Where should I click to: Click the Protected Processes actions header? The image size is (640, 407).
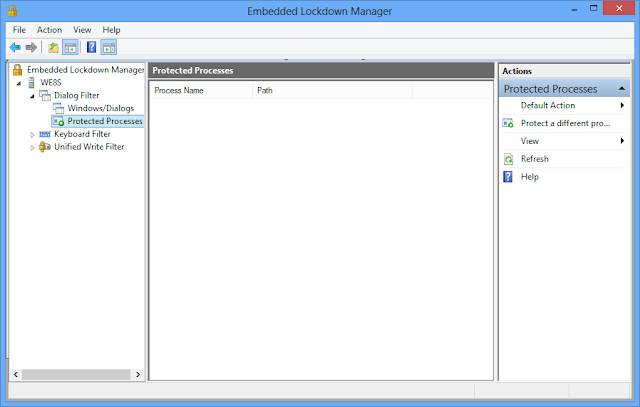tap(564, 89)
